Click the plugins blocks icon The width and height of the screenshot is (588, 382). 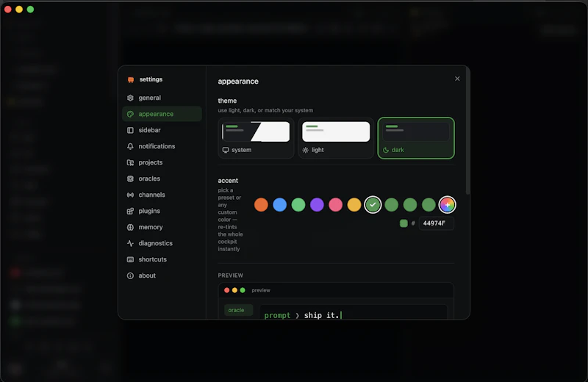tap(130, 211)
